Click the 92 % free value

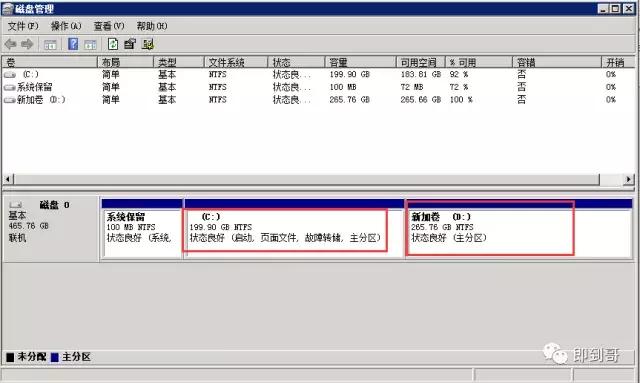tap(459, 74)
